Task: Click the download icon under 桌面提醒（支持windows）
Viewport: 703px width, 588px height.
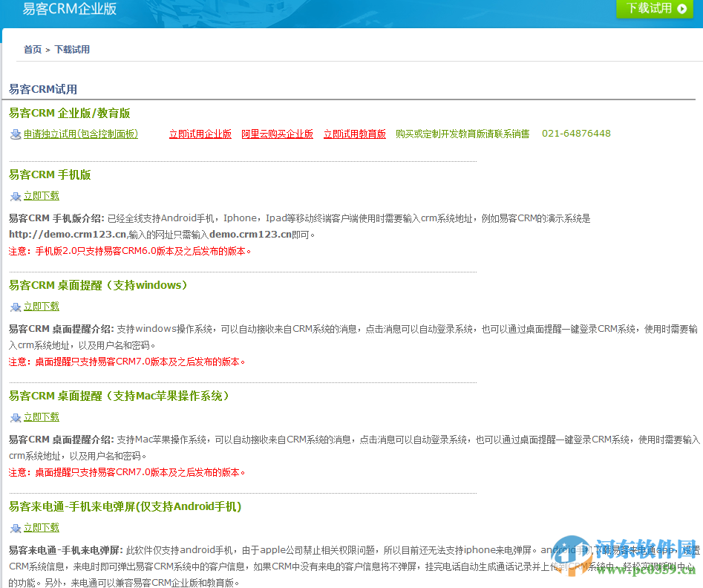Action: click(x=16, y=307)
